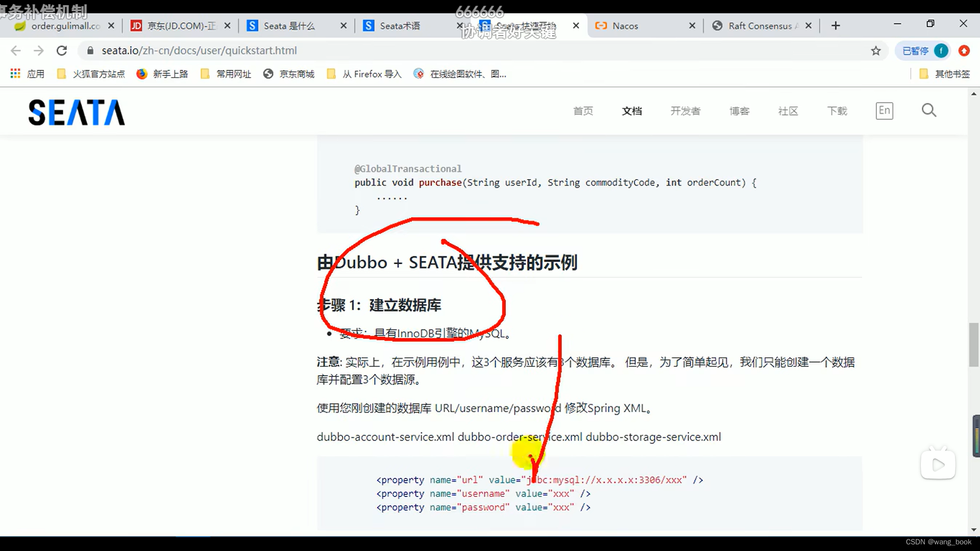Open the 常用网址 bookmark folder
This screenshot has width=980, height=551.
[226, 74]
